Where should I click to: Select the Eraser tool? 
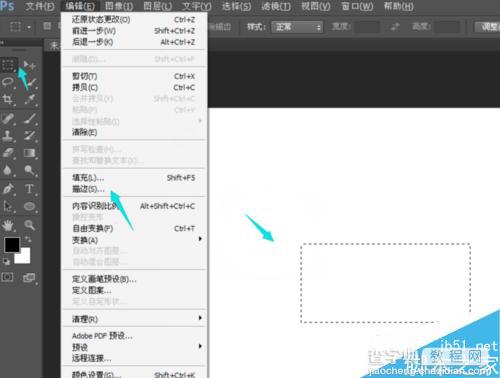[8, 153]
